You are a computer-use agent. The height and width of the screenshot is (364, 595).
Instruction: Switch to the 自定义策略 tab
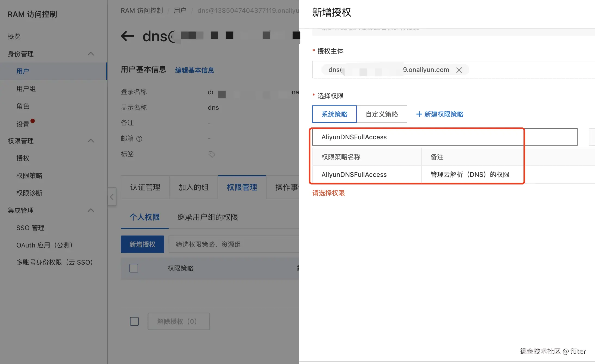[x=382, y=114]
